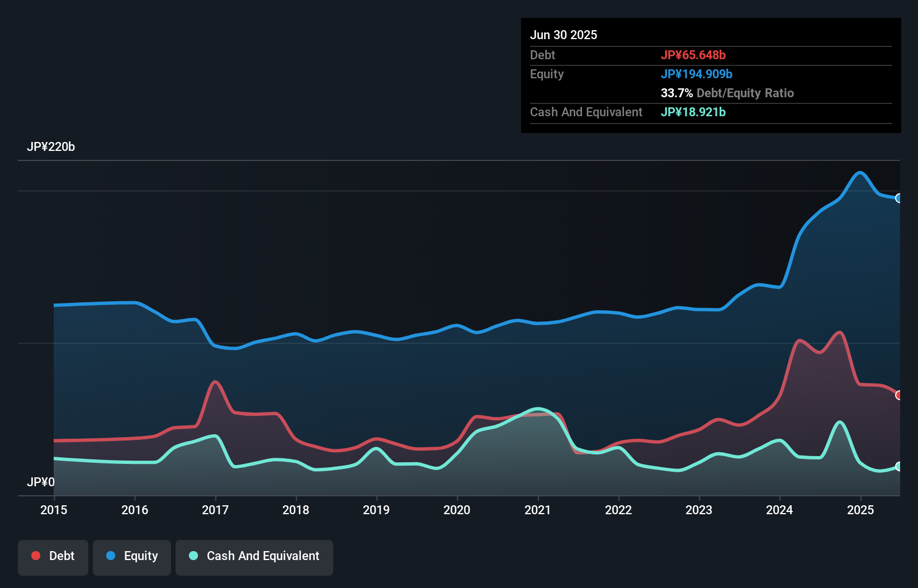The width and height of the screenshot is (918, 588).
Task: Click the 2020 label on the x-axis
Action: click(x=457, y=510)
